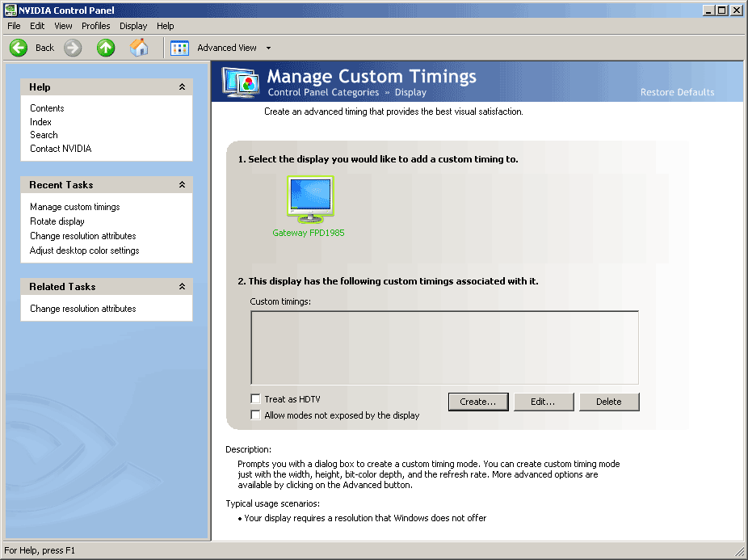The width and height of the screenshot is (748, 560).
Task: Open the Help menu in menu bar
Action: point(165,26)
